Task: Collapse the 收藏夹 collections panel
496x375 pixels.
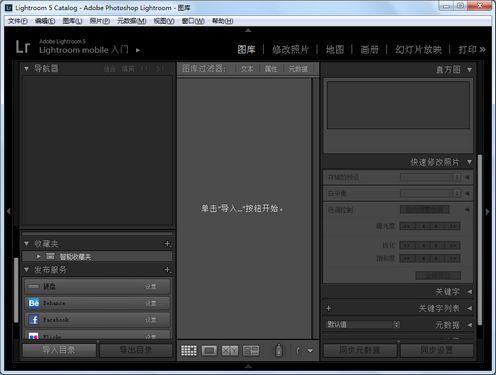Action: [x=26, y=244]
